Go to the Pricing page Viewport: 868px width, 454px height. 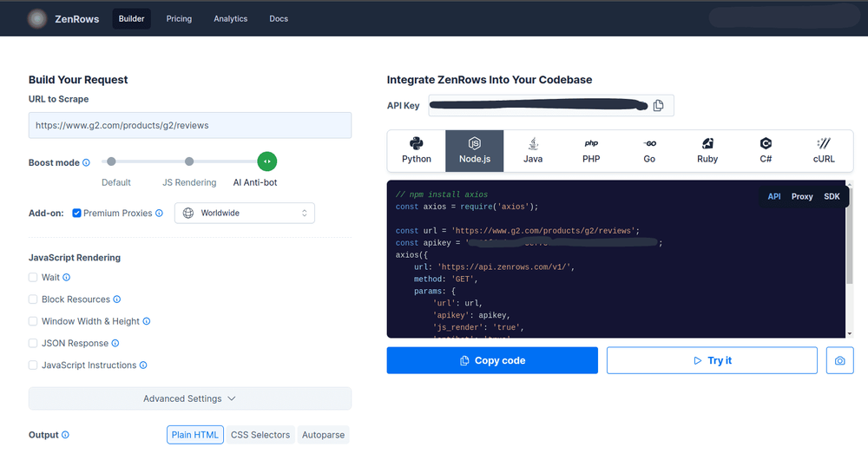(179, 19)
